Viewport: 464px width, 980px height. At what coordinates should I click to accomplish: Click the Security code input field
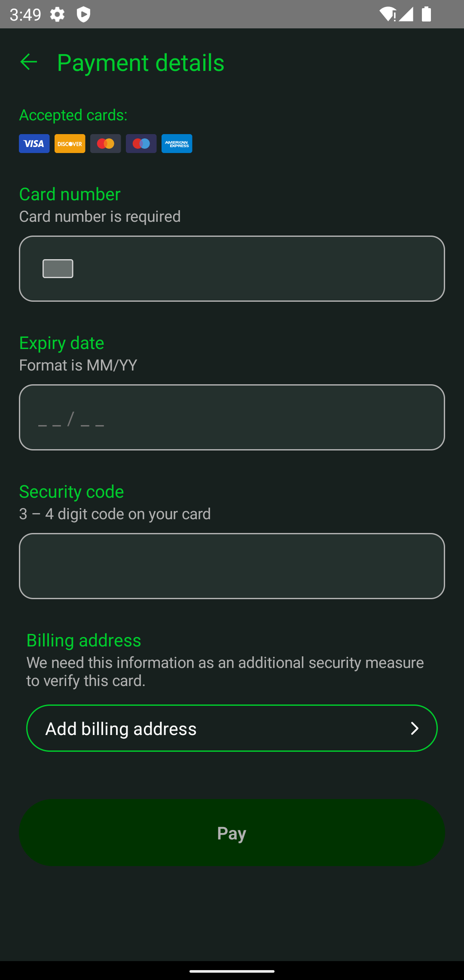[232, 566]
